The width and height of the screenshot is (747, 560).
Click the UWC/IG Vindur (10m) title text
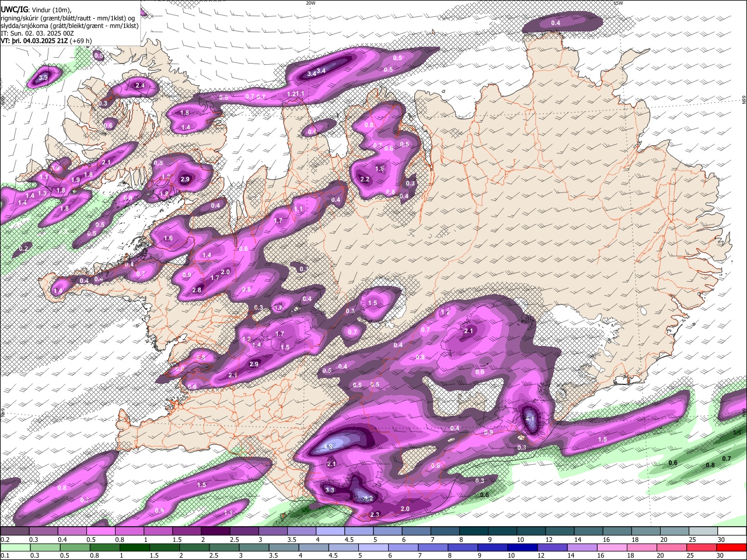point(36,10)
